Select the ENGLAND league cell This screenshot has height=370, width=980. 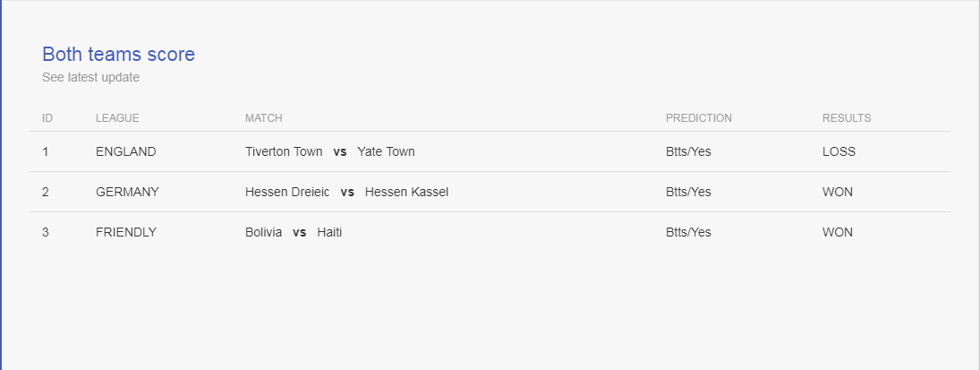[125, 152]
